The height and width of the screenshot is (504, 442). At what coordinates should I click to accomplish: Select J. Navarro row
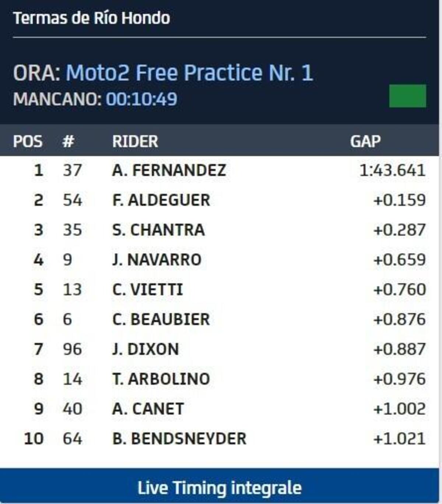point(157,260)
